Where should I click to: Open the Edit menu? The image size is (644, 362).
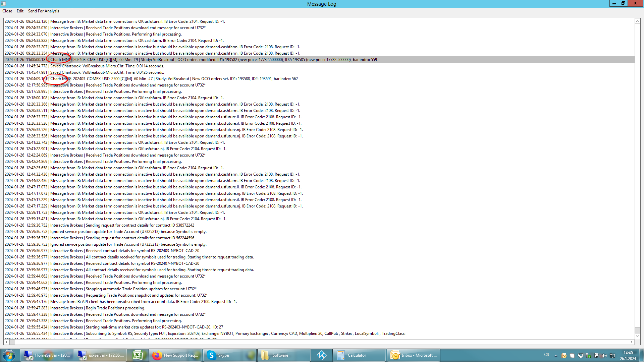[20, 11]
